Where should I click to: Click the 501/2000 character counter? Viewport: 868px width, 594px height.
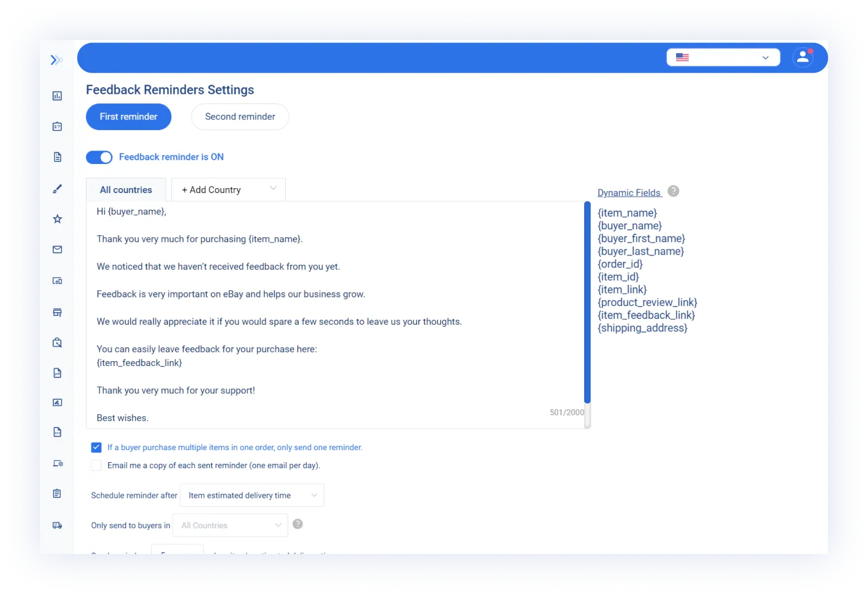pyautogui.click(x=567, y=413)
